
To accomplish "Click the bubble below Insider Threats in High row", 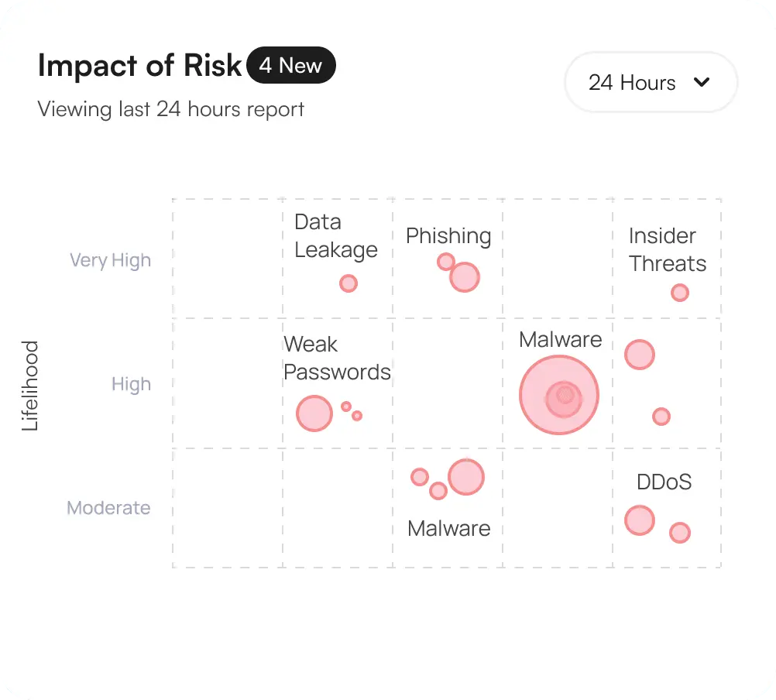I will [x=640, y=354].
